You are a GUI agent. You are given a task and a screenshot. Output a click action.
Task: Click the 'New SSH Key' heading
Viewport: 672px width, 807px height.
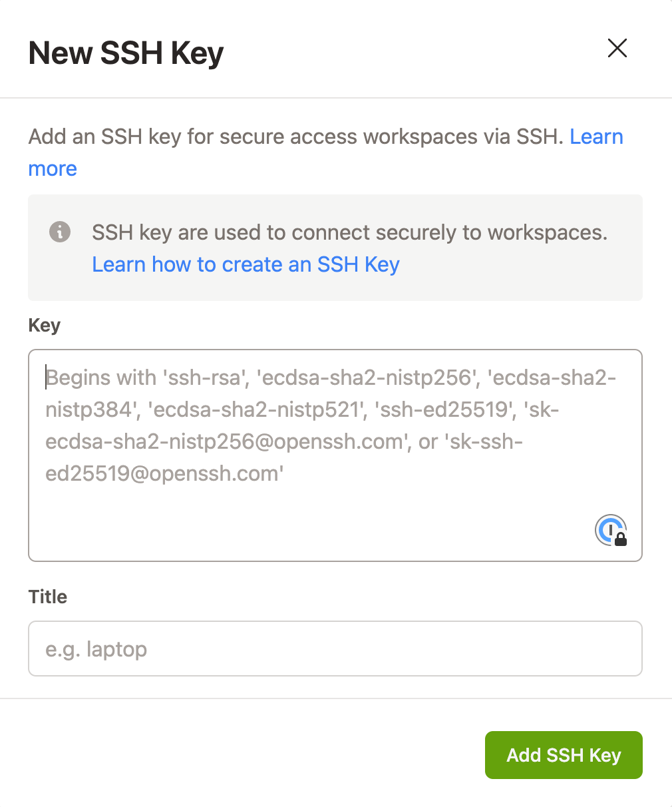(125, 53)
